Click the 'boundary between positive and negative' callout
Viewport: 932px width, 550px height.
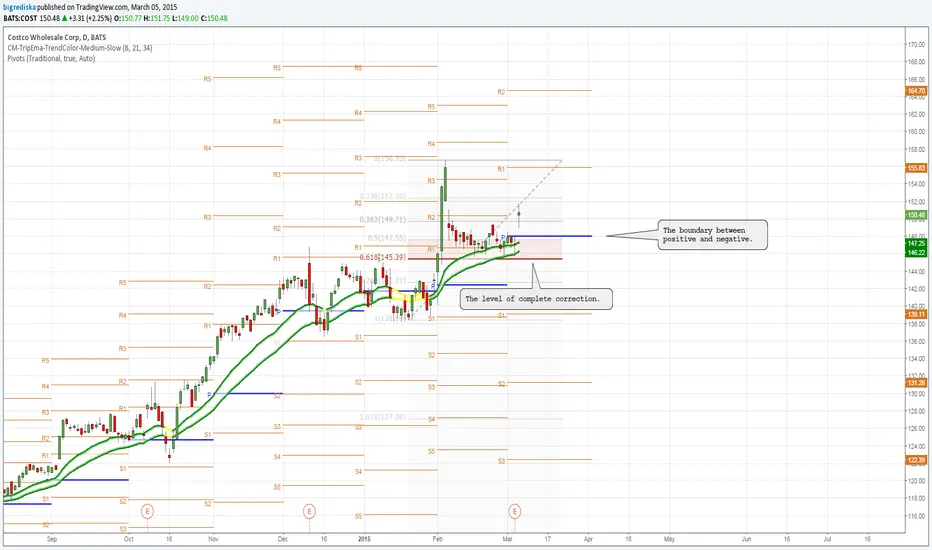tap(712, 235)
